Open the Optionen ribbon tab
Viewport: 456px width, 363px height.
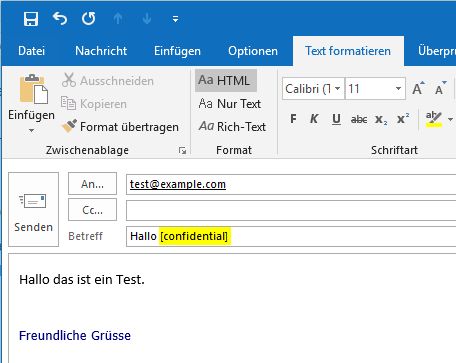[x=253, y=51]
